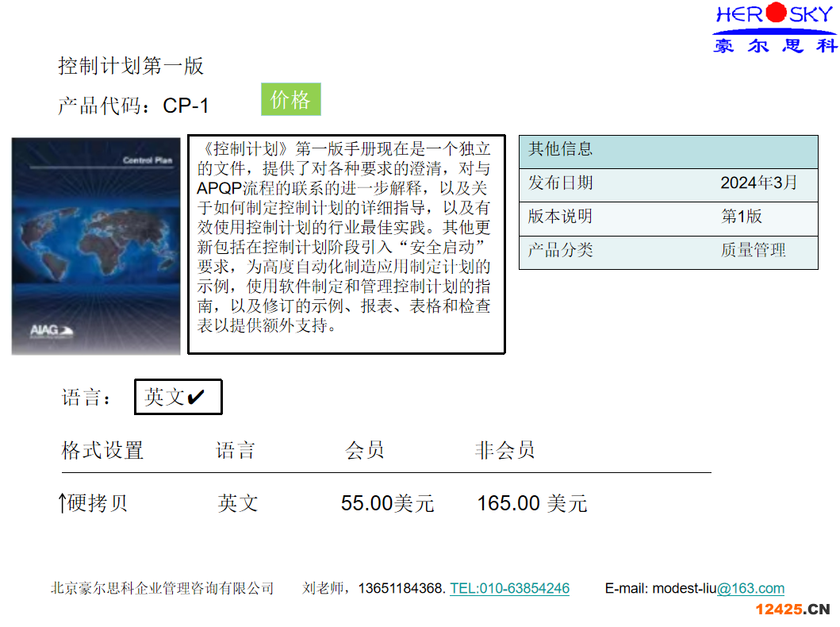Click the HEROSKY 豪尔思科 logo
Viewport: 840px width, 627px height.
pos(775,29)
